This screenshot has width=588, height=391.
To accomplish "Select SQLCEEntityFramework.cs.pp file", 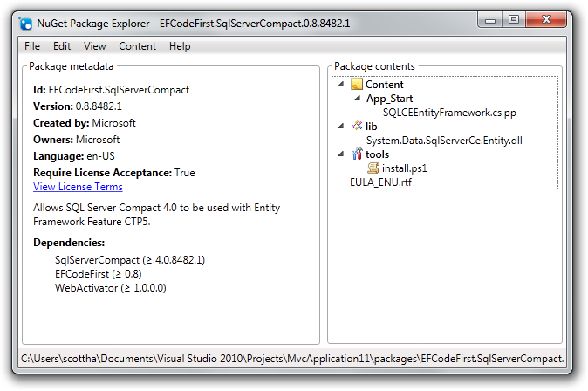I will (449, 113).
